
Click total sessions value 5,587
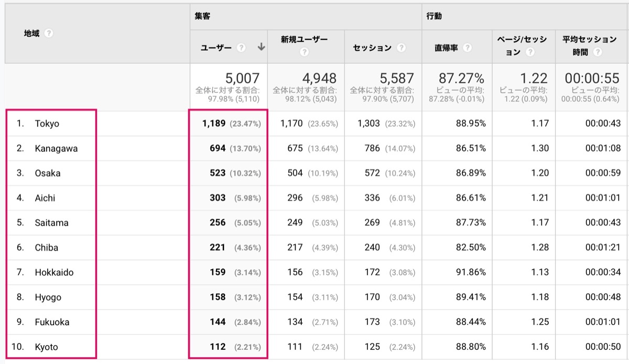(397, 79)
